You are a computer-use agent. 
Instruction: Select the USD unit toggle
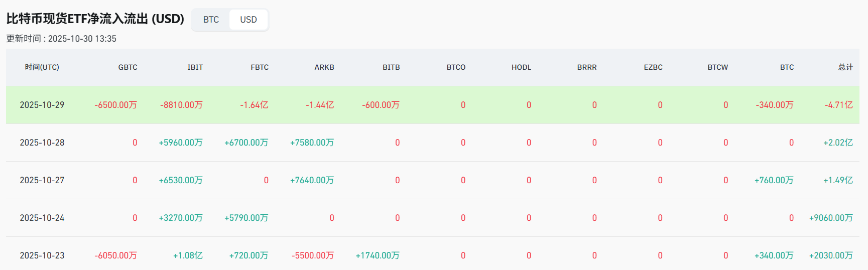(x=248, y=20)
